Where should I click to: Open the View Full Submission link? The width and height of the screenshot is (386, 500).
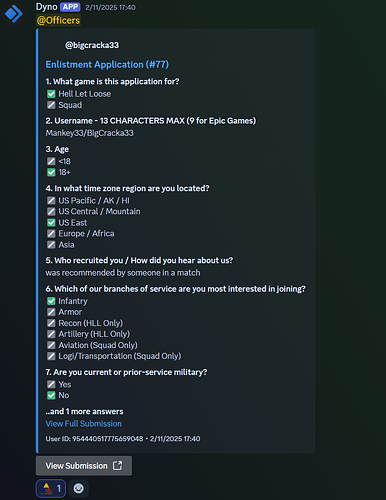coord(84,424)
